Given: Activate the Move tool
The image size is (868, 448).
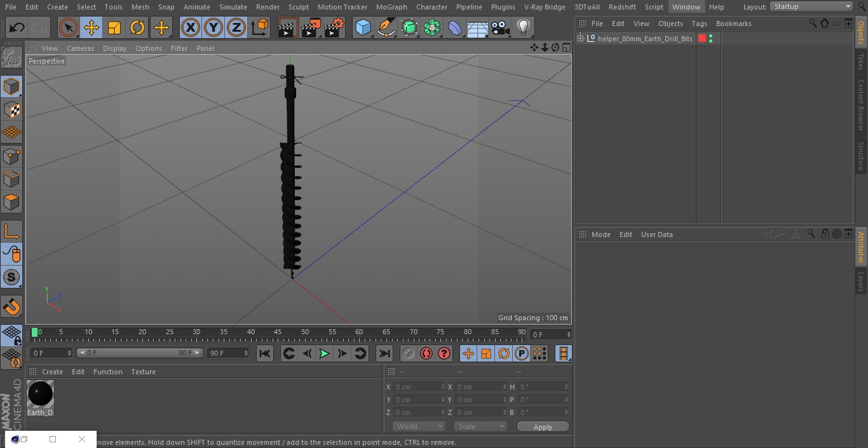Looking at the screenshot, I should pyautogui.click(x=92, y=28).
